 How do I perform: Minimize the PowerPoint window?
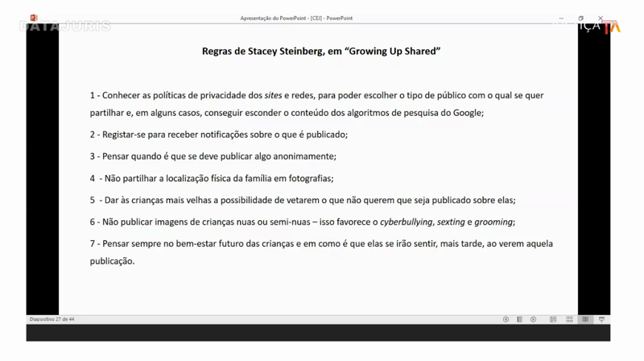[561, 18]
